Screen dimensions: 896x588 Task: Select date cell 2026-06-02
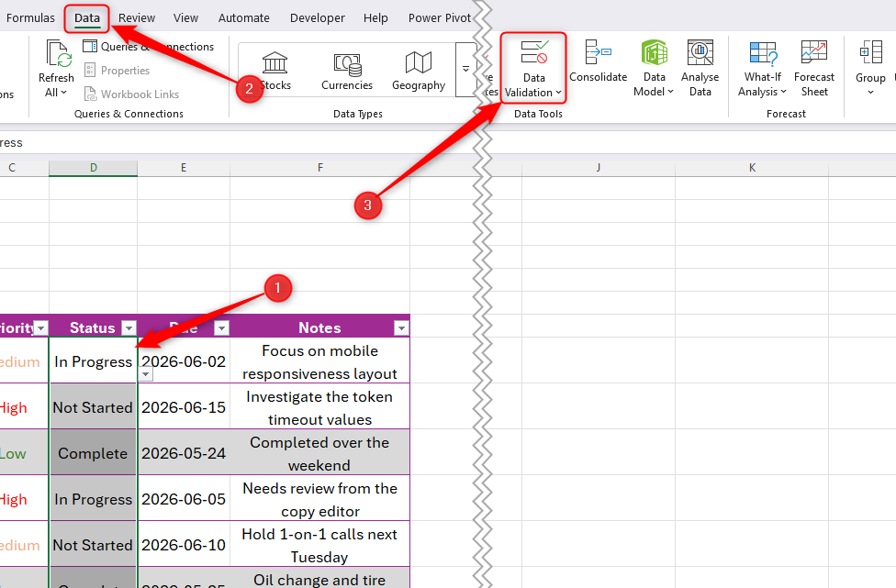[x=184, y=361]
